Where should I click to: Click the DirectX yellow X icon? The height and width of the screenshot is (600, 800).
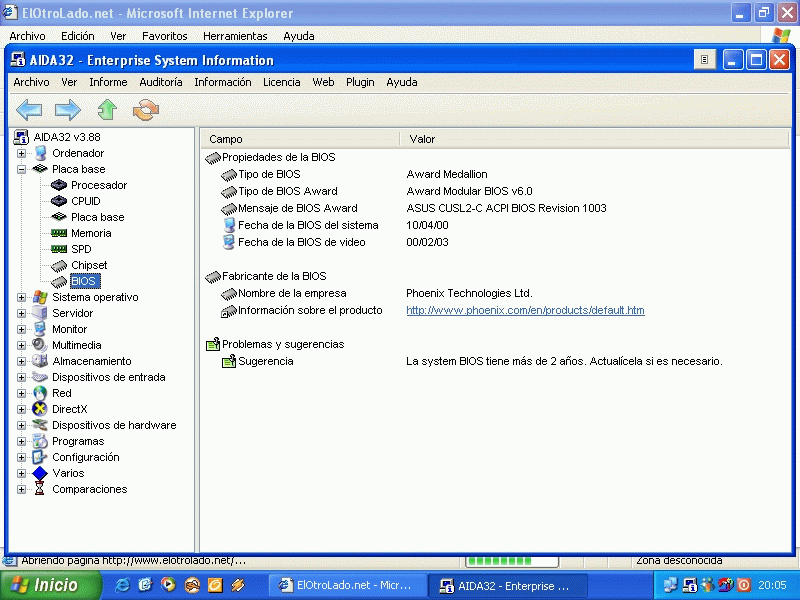pos(40,409)
